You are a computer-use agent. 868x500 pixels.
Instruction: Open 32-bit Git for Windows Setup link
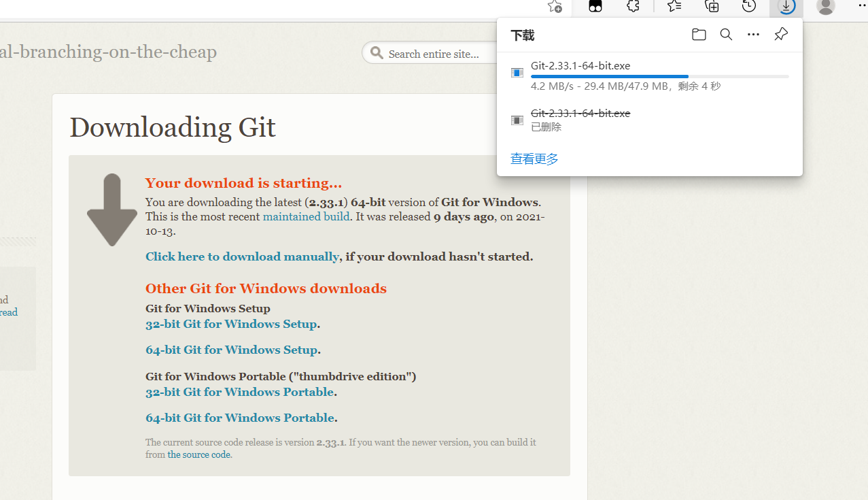pos(231,324)
